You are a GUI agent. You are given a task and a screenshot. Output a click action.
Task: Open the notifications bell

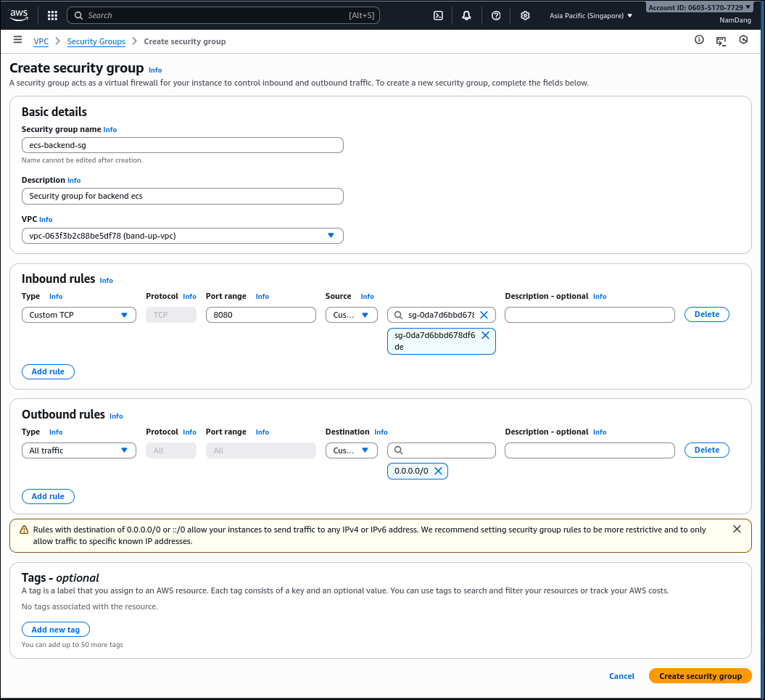[466, 15]
